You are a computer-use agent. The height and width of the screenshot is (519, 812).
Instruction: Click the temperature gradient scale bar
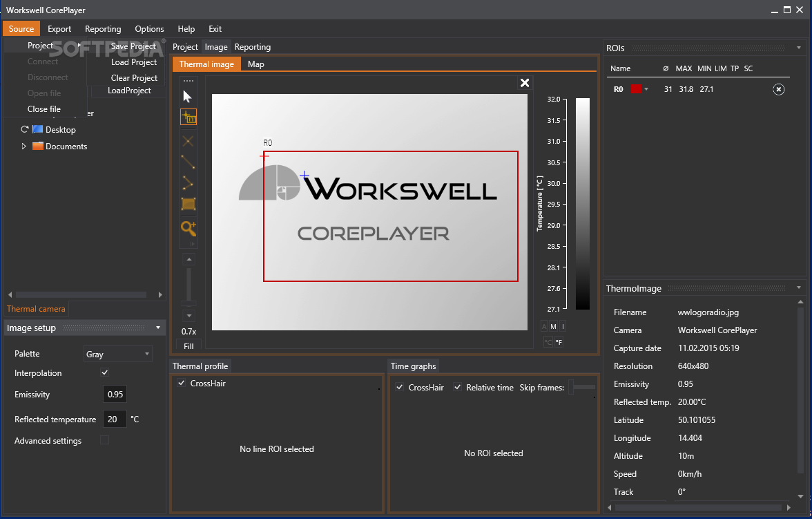pyautogui.click(x=583, y=204)
